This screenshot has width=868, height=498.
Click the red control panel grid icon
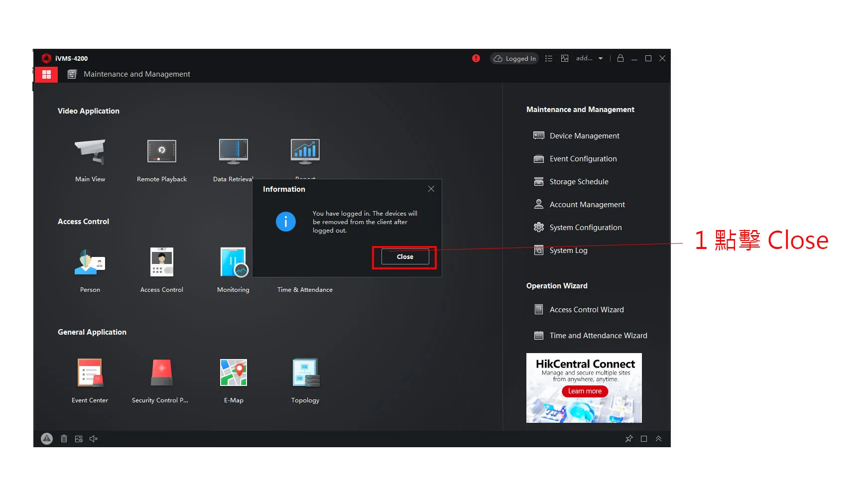pyautogui.click(x=46, y=74)
